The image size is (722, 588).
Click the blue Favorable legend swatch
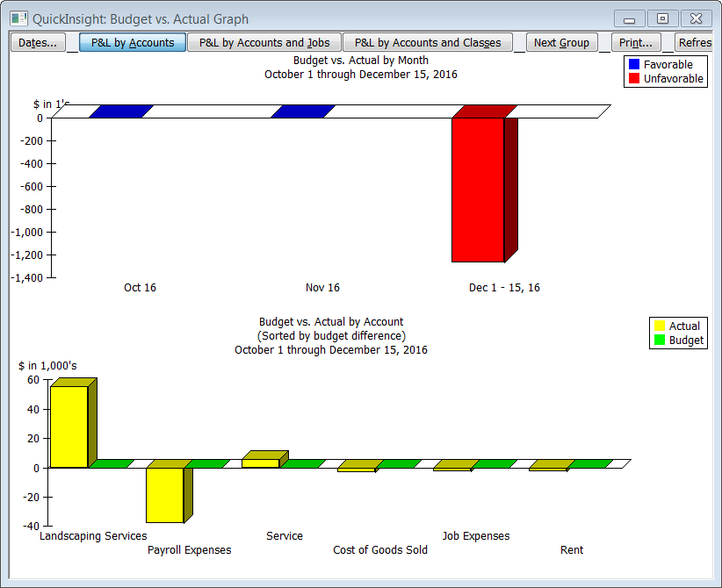(634, 65)
